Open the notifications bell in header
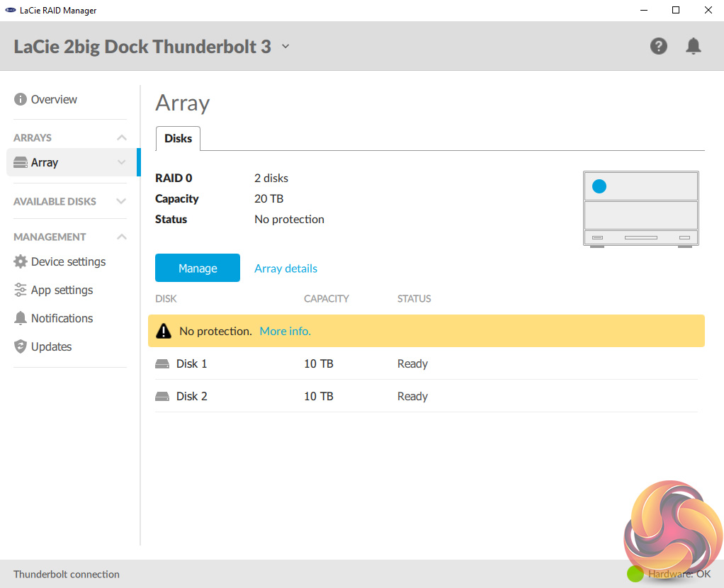 point(693,46)
